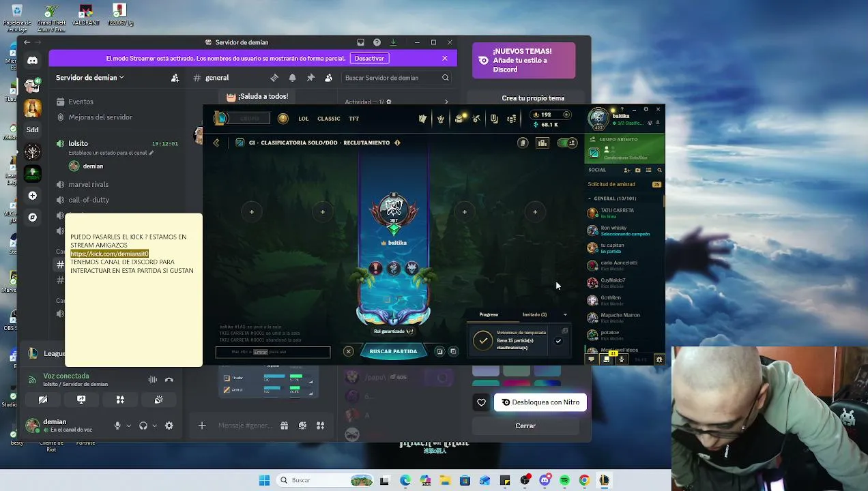Toggle League voice microphone icon at bottom
This screenshot has height=491, width=868.
click(621, 359)
